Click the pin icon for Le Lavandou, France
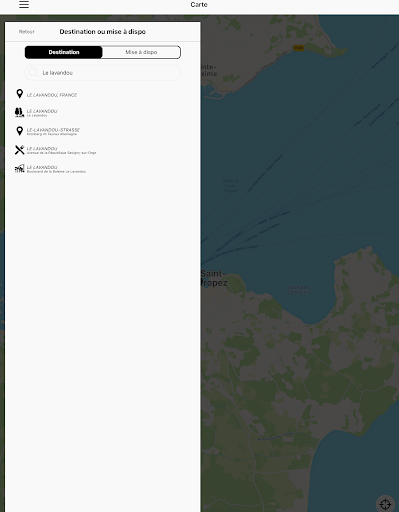399x512 pixels. point(20,94)
